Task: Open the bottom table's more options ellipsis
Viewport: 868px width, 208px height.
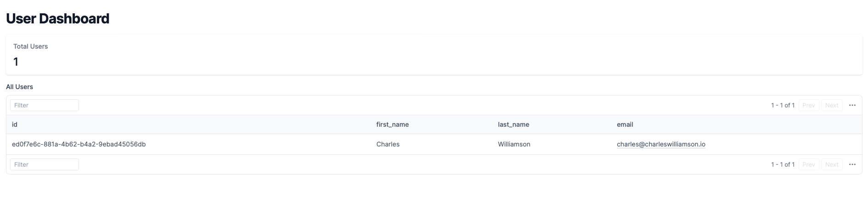Action: click(852, 164)
